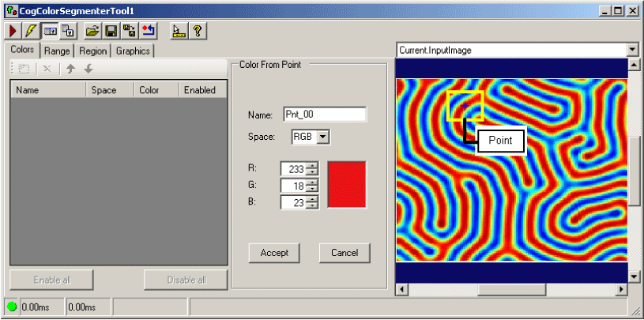Click the Color column header

pos(156,90)
